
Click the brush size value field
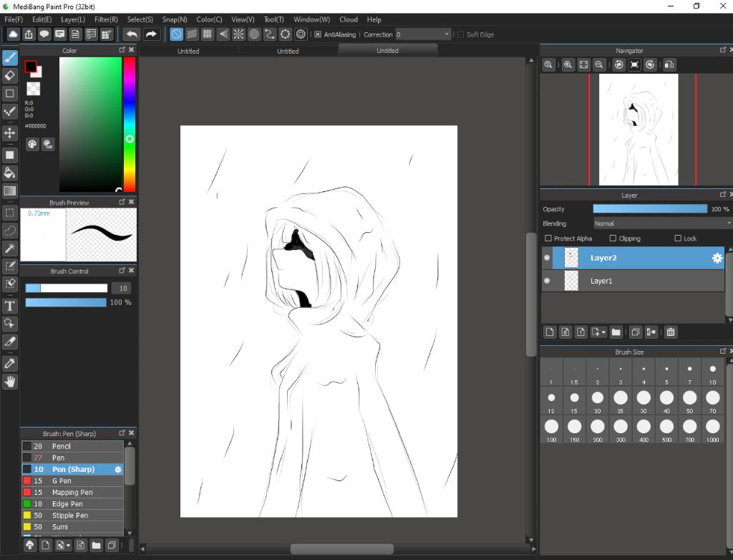click(x=123, y=288)
